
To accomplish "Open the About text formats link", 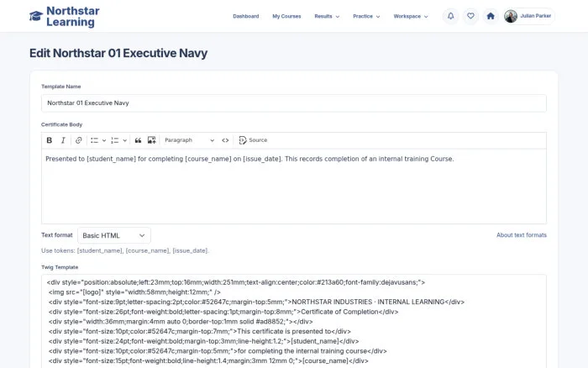I will [x=522, y=235].
